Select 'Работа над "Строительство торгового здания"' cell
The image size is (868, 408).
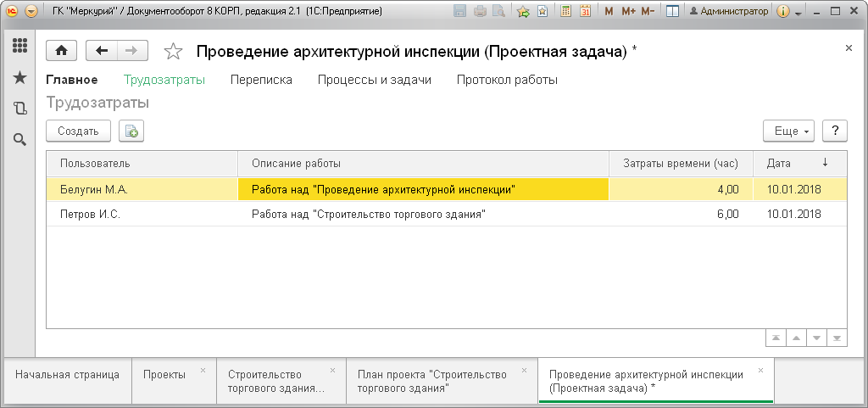pyautogui.click(x=423, y=214)
